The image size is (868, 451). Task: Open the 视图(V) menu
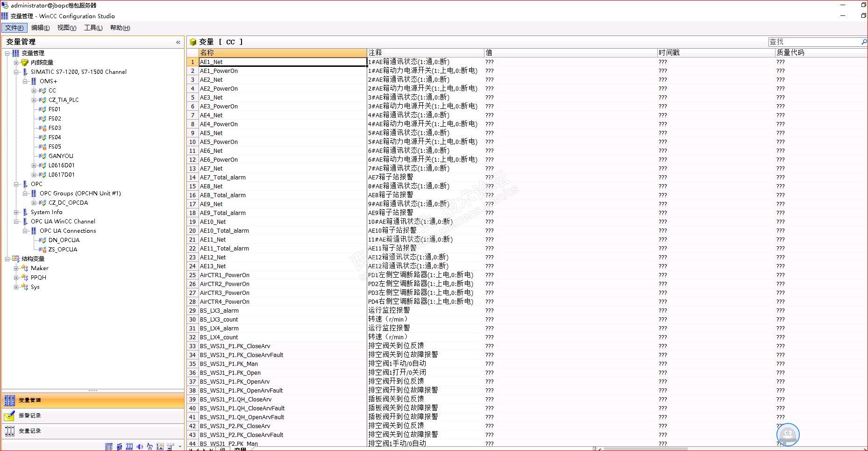(67, 28)
